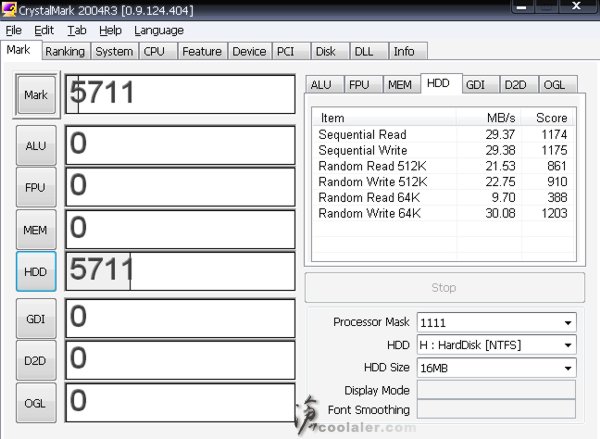
Task: Switch to the Device tab
Action: [x=249, y=52]
